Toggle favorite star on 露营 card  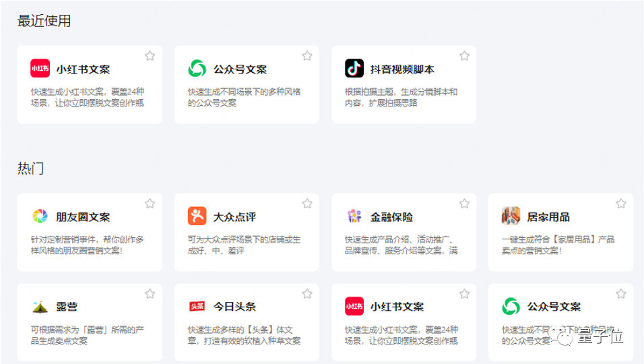[150, 294]
